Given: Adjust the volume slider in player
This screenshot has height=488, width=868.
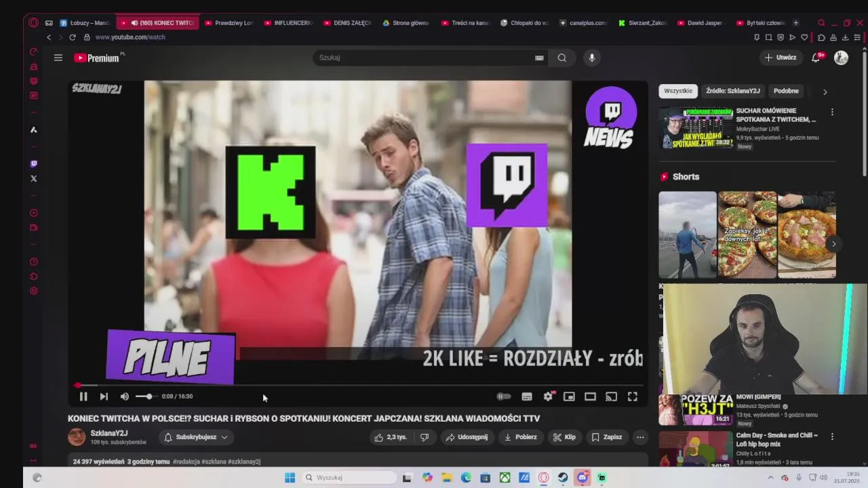Looking at the screenshot, I should (146, 396).
